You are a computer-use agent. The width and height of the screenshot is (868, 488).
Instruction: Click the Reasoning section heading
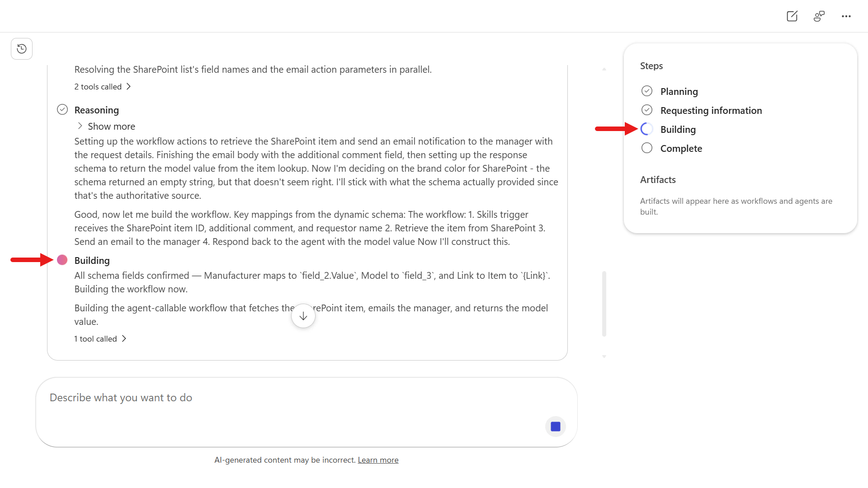point(97,110)
